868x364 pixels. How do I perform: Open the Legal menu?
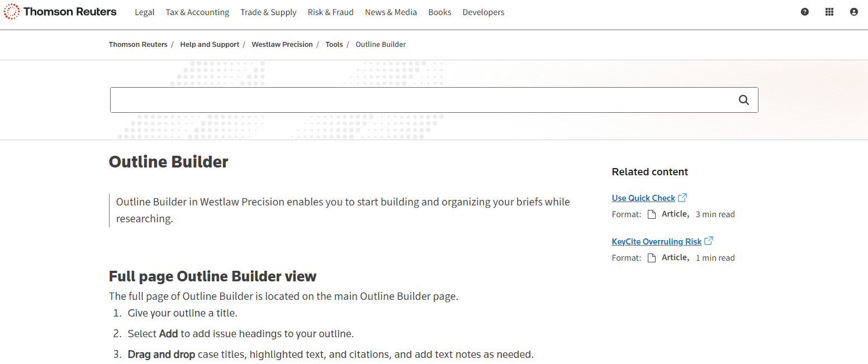coord(145,12)
